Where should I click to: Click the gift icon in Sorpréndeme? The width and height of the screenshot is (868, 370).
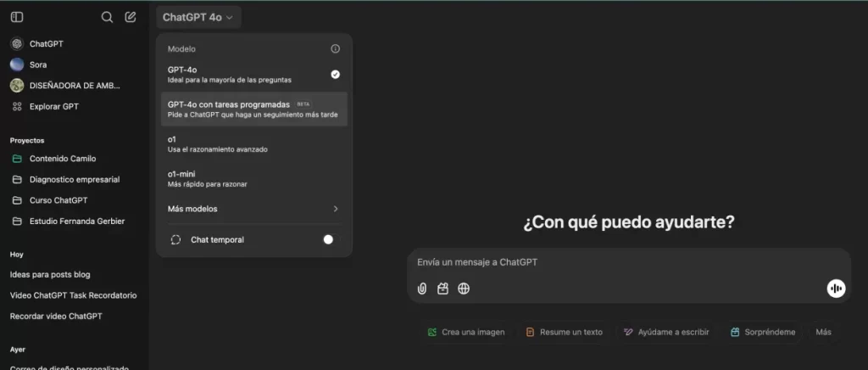(x=735, y=333)
